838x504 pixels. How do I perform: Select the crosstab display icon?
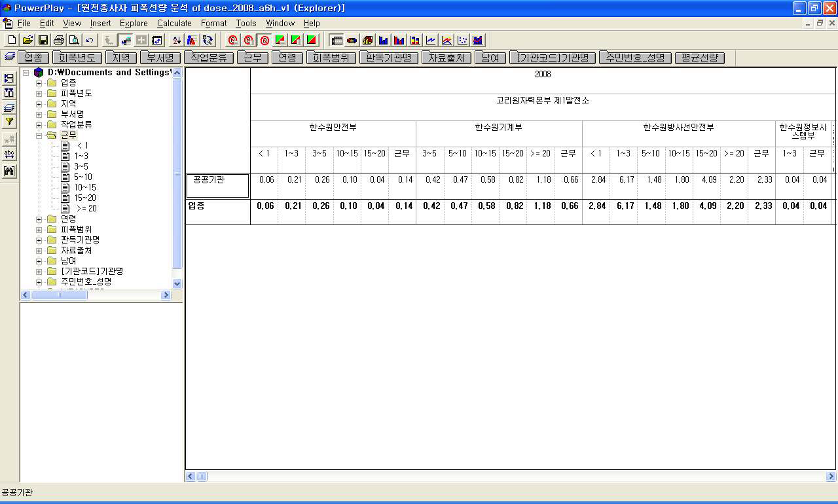click(x=336, y=40)
